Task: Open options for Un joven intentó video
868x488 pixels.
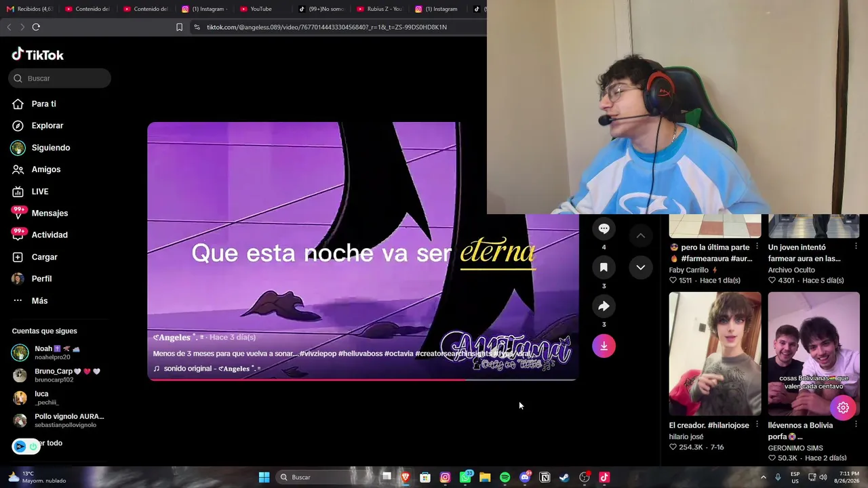Action: (x=856, y=247)
